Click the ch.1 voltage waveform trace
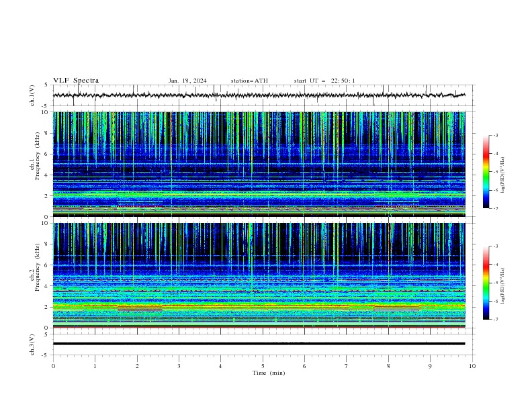532x411 pixels. 259,95
